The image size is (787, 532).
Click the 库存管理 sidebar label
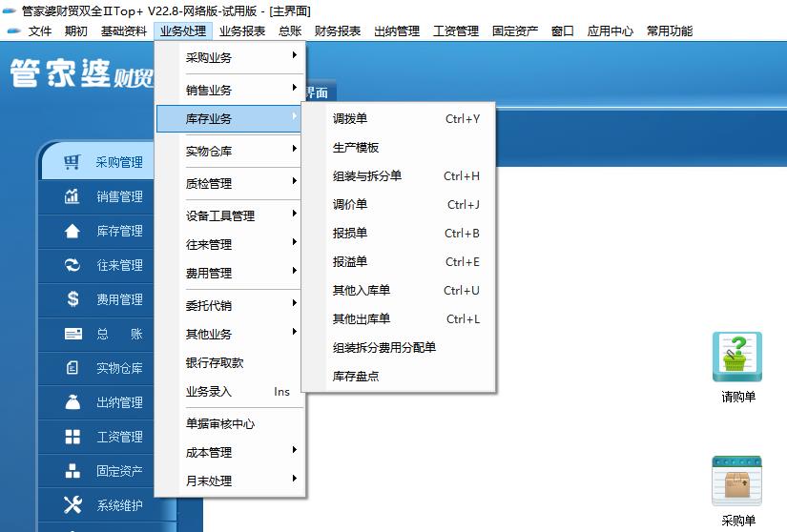tap(119, 231)
